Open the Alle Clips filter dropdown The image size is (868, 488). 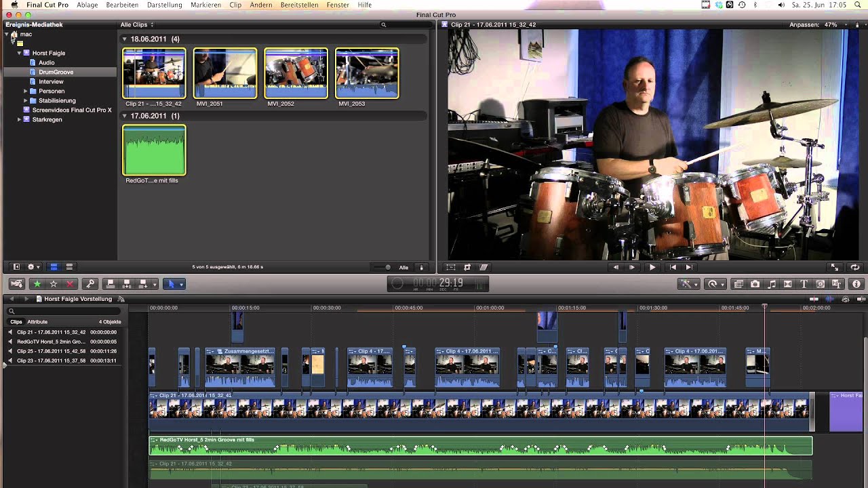point(137,24)
